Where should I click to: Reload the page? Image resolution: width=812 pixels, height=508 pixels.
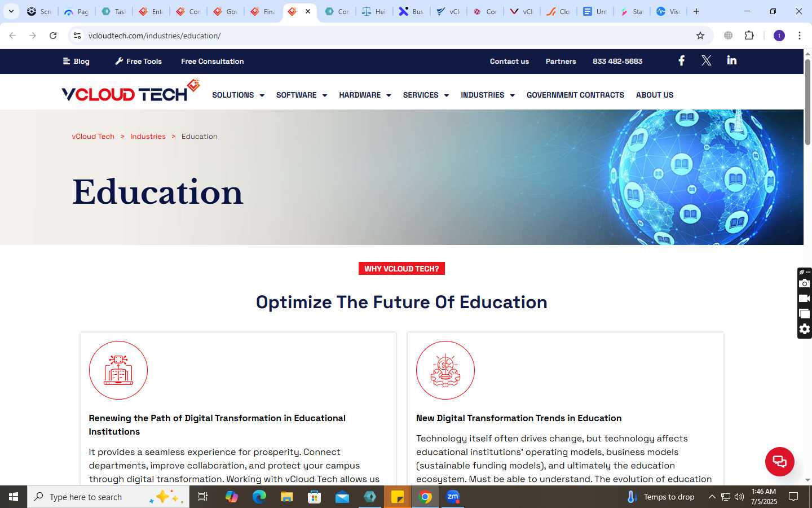[53, 36]
